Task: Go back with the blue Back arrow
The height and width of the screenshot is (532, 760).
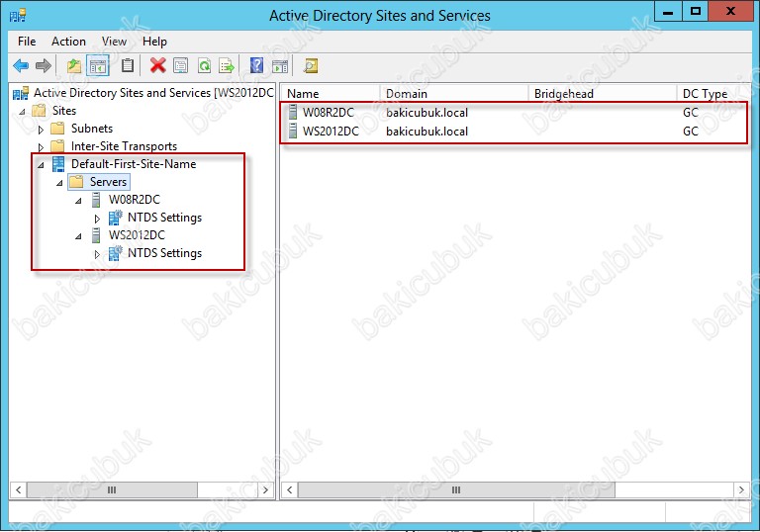Action: (21, 65)
